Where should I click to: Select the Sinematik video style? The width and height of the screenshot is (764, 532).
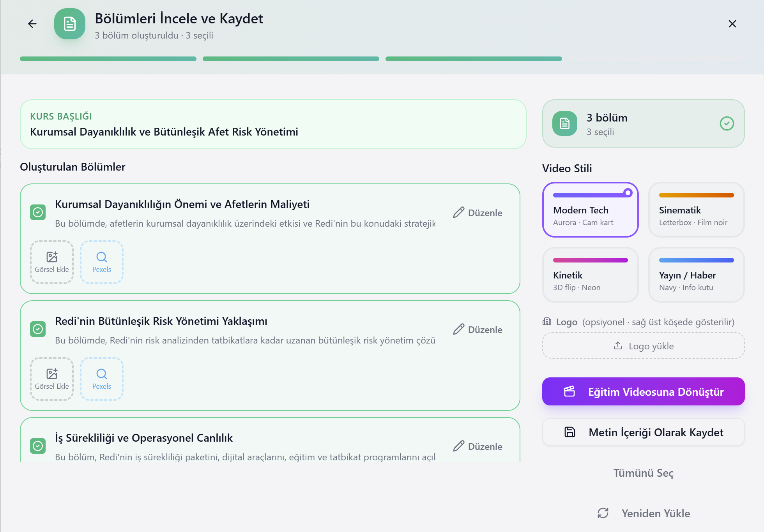[697, 210]
